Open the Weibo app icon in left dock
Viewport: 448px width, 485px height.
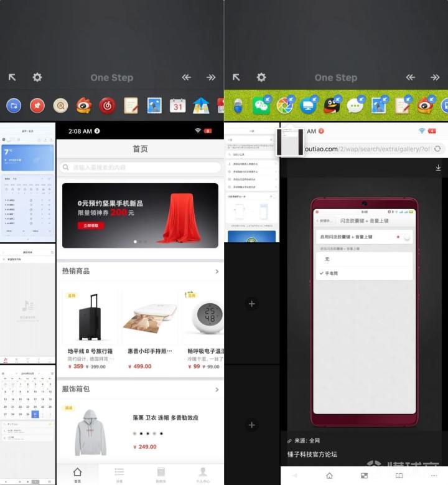pos(84,106)
